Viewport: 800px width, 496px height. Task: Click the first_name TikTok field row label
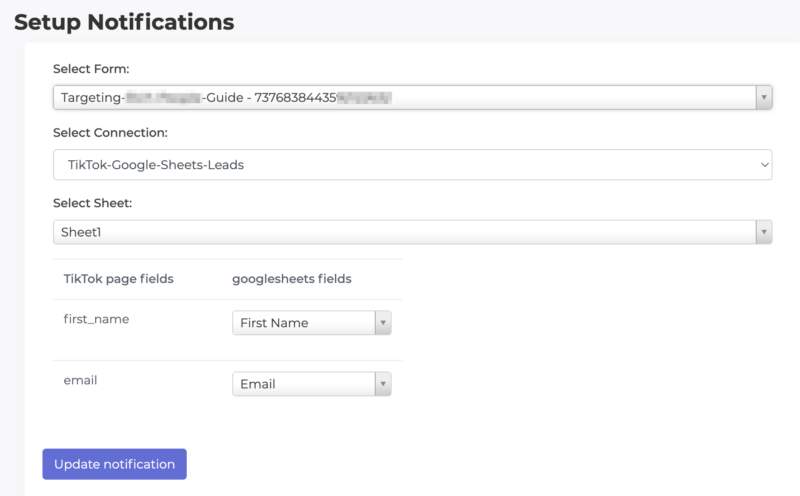(x=96, y=319)
